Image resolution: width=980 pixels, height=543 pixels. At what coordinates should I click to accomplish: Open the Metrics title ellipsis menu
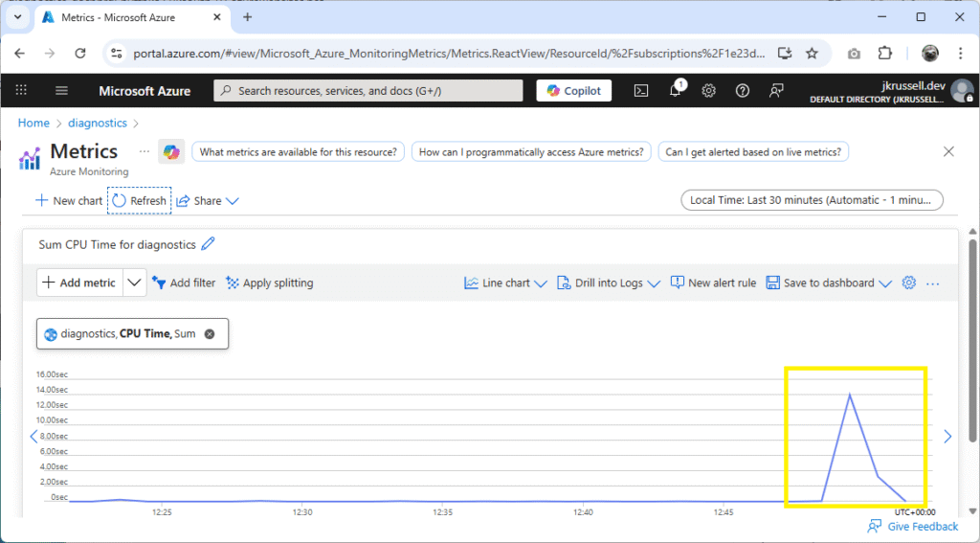click(x=145, y=151)
